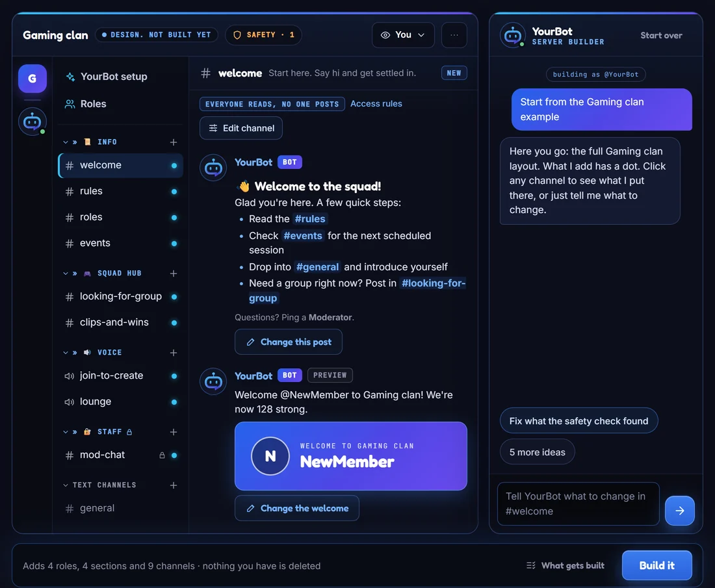
Task: Add a channel to STAFF section
Action: 174,432
